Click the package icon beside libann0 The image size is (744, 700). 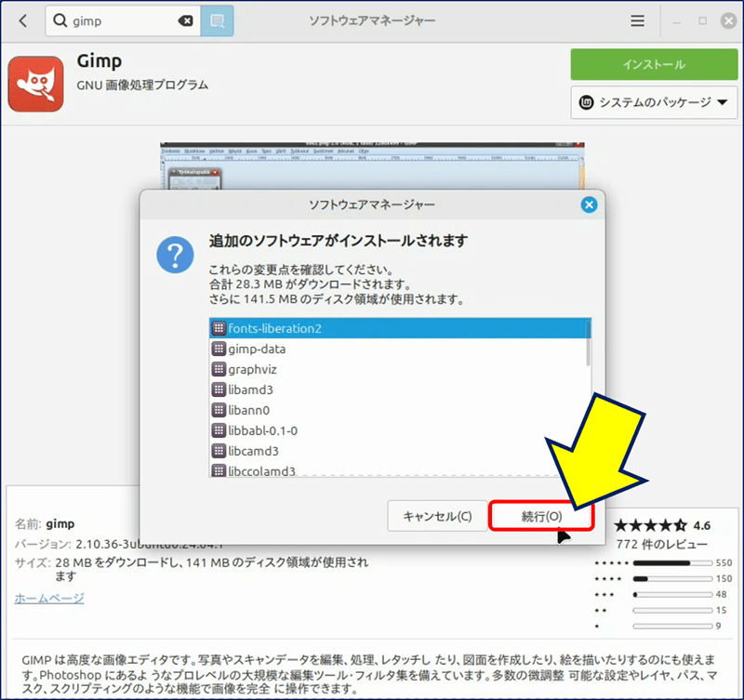[x=219, y=410]
